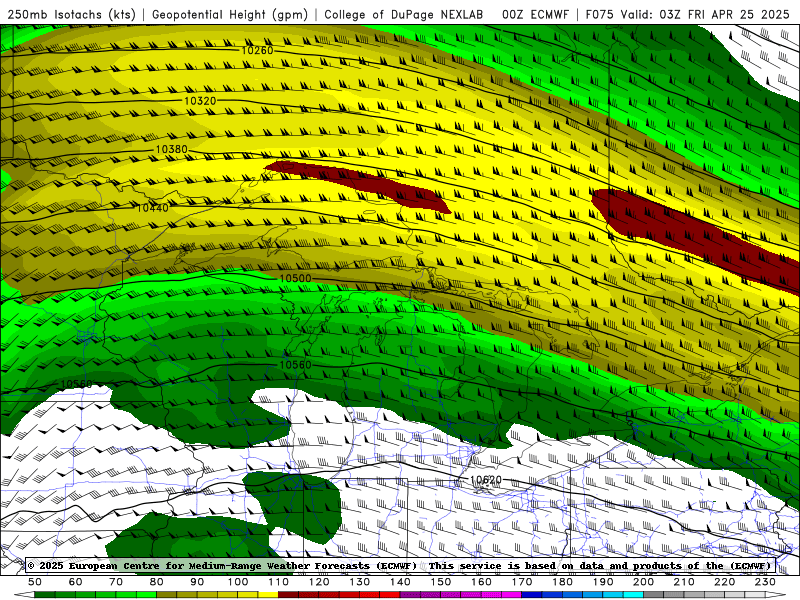Click the 10320 height contour label
This screenshot has width=800, height=600.
pyautogui.click(x=200, y=101)
